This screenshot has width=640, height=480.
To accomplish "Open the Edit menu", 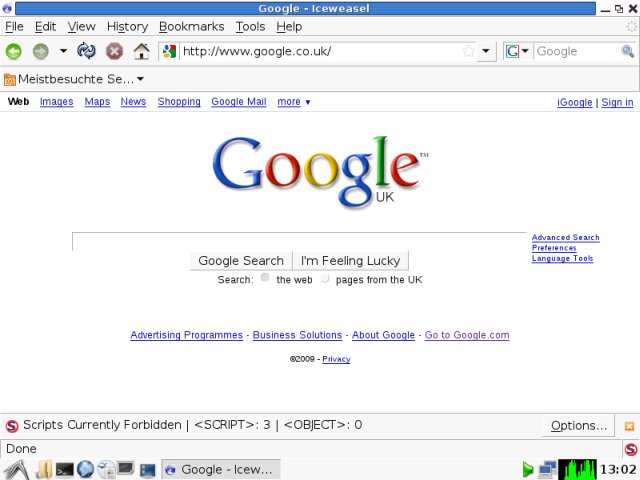I will [45, 27].
